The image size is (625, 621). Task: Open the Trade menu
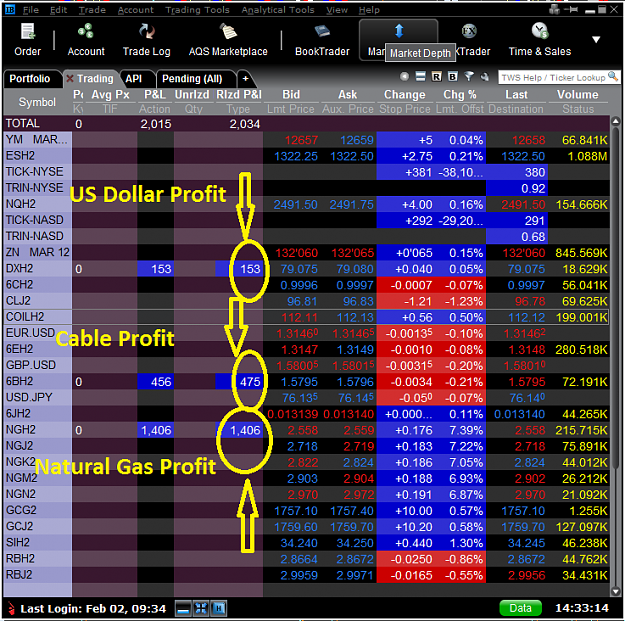pos(92,10)
